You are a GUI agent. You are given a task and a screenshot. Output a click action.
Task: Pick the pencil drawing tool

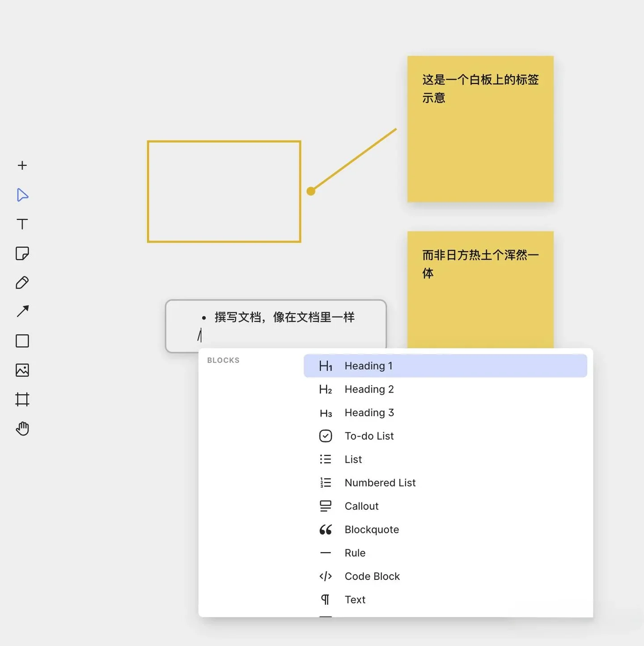pos(22,283)
